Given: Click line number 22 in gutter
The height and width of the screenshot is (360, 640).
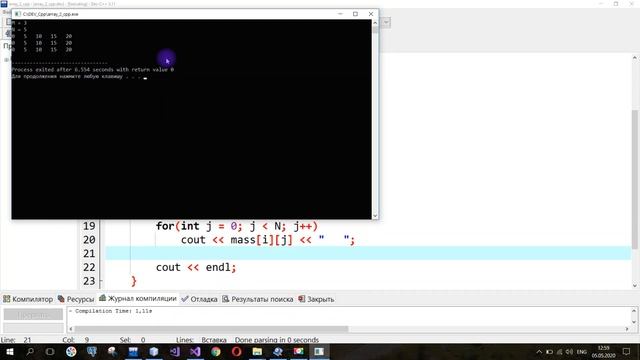Looking at the screenshot, I should [89, 267].
